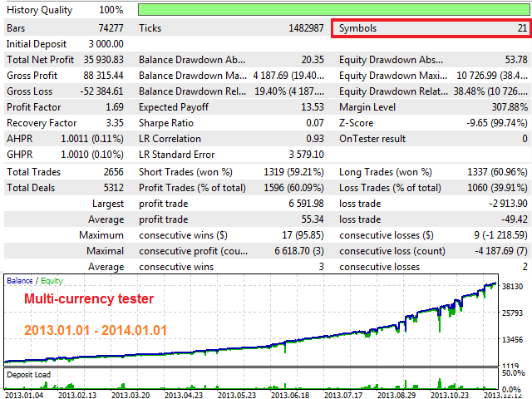The width and height of the screenshot is (532, 399).
Task: Click the largest loss trade value -2 913.90
Action: coord(504,203)
